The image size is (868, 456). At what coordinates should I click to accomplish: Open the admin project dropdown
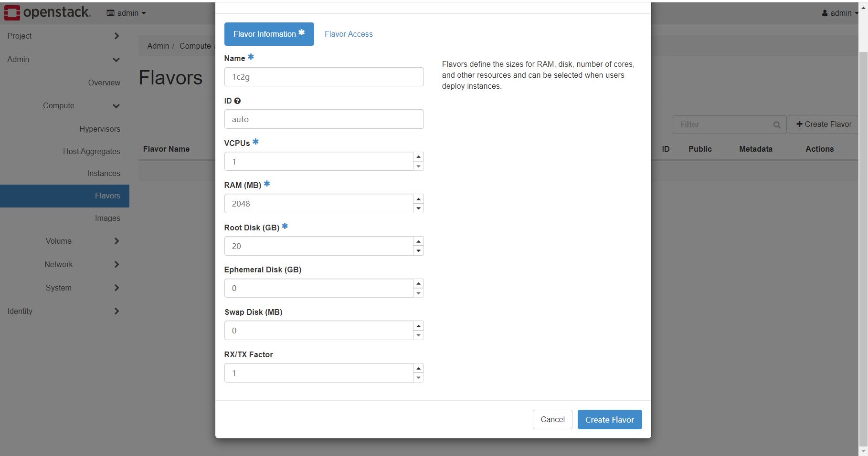click(127, 13)
